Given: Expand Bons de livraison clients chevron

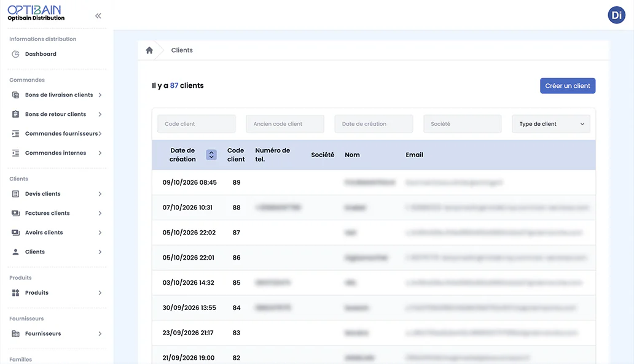Looking at the screenshot, I should 100,95.
